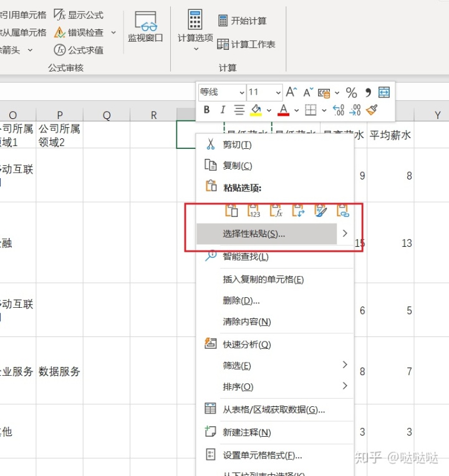Click the center alignment icon
The width and height of the screenshot is (449, 476).
tap(239, 110)
